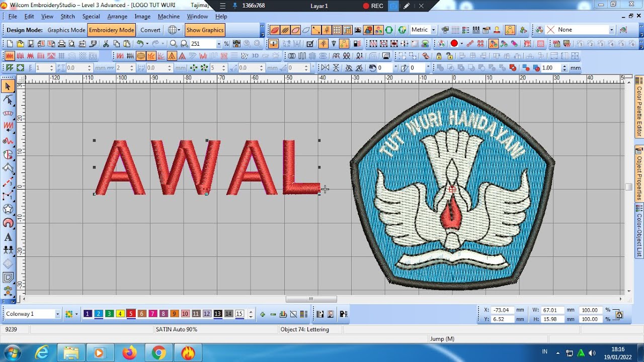Open Windows Explorer from taskbar
This screenshot has width=644, height=362.
[x=71, y=353]
